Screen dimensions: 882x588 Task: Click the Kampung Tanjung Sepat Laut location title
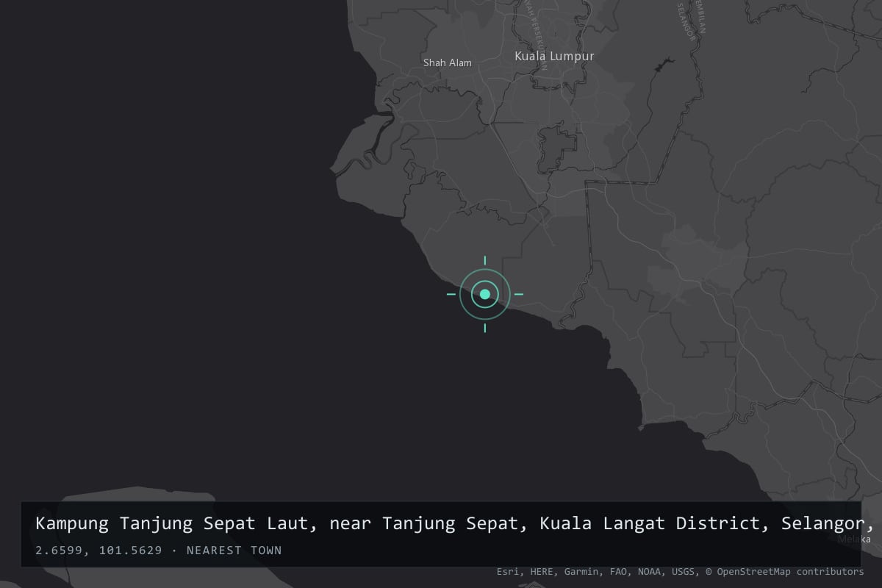[x=455, y=523]
